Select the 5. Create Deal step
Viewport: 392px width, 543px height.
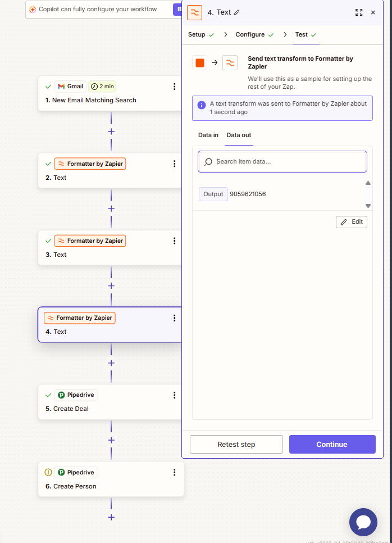[x=110, y=402]
